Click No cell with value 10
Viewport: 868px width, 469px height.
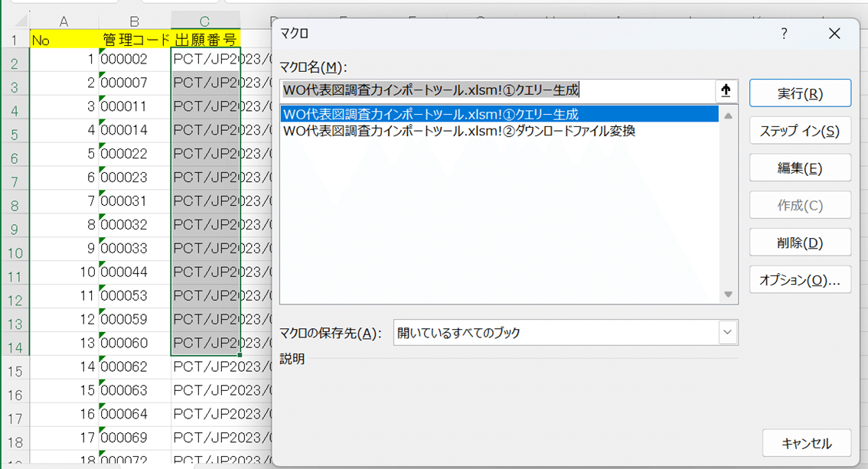pos(64,272)
